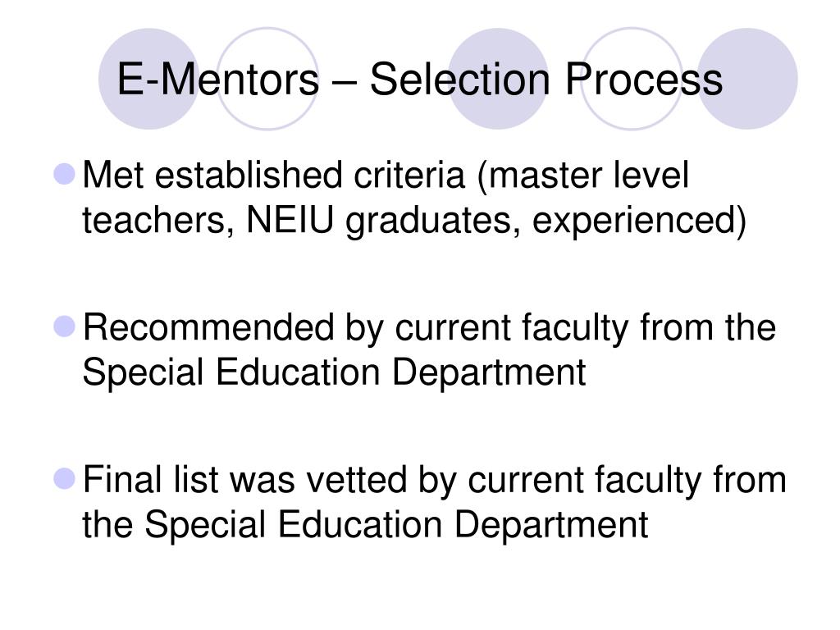840x630 pixels.
Task: Click the slide title E-Mentors – Selection Process
Action: coord(419,80)
